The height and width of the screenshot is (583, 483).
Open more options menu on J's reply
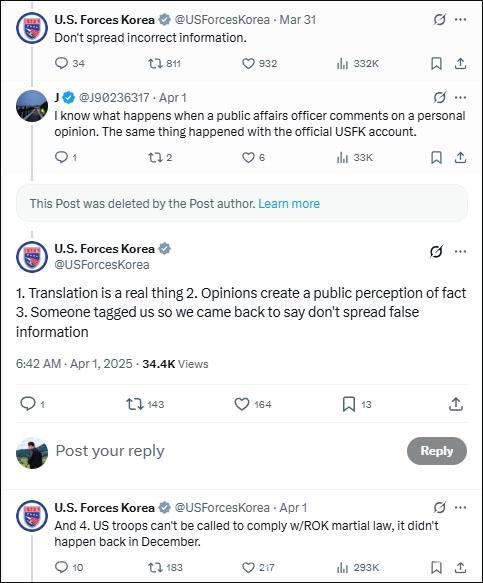[x=460, y=98]
